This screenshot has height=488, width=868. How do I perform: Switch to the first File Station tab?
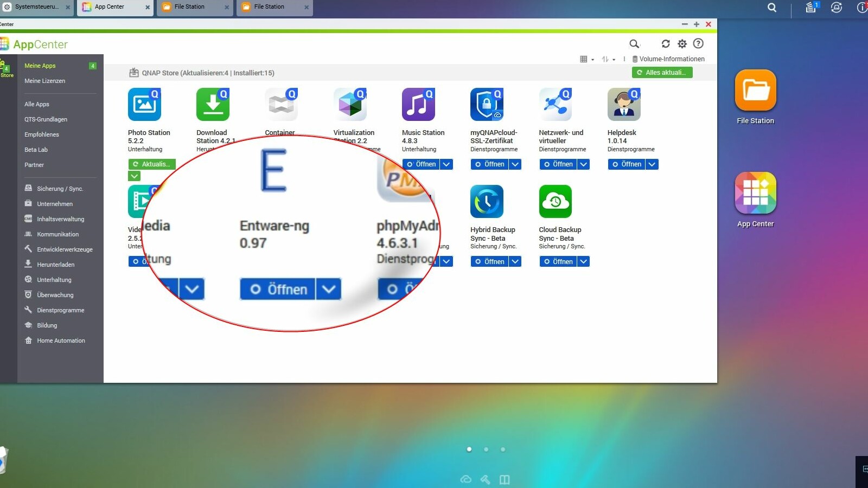click(195, 8)
